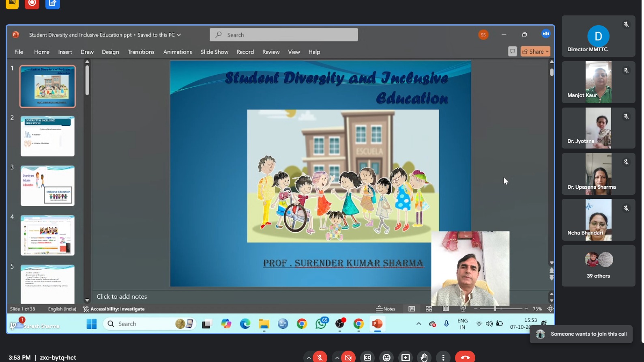Select slide 1 thumbnail

47,86
